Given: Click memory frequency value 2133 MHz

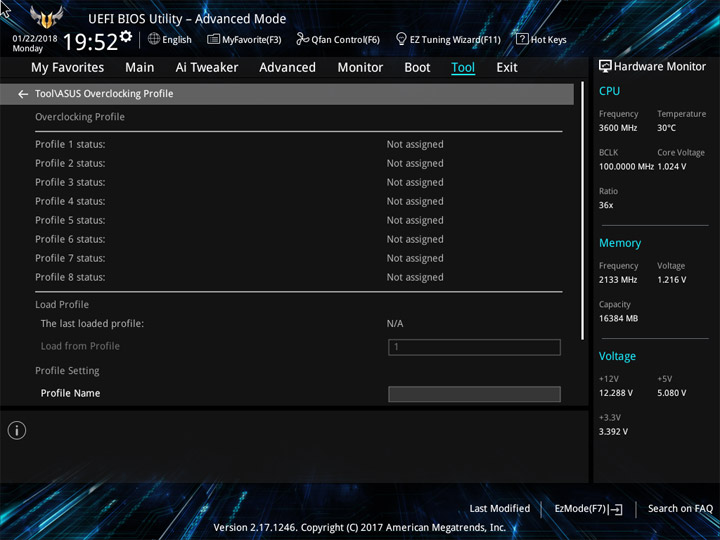Looking at the screenshot, I should 618,280.
